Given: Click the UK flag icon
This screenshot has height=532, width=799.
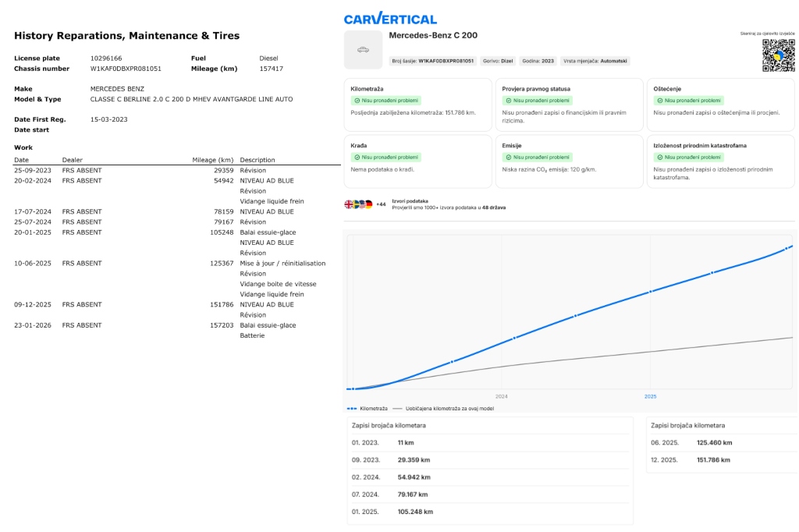Looking at the screenshot, I should [349, 204].
